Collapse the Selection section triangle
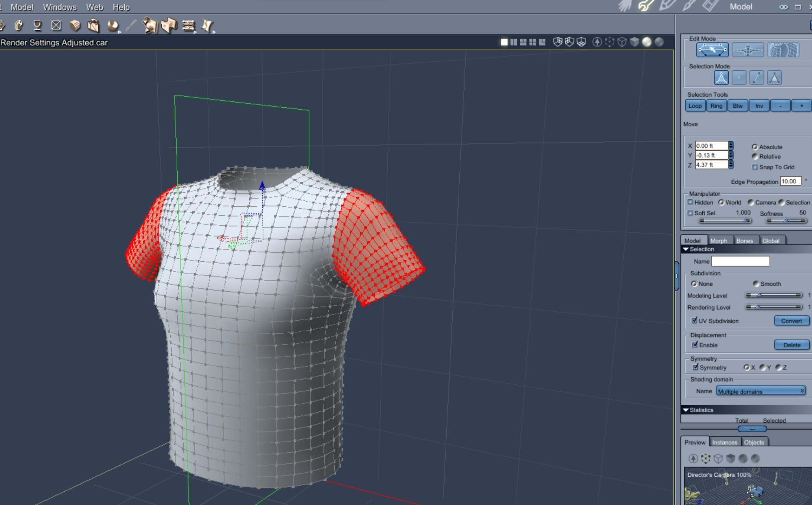This screenshot has height=505, width=812. (686, 249)
